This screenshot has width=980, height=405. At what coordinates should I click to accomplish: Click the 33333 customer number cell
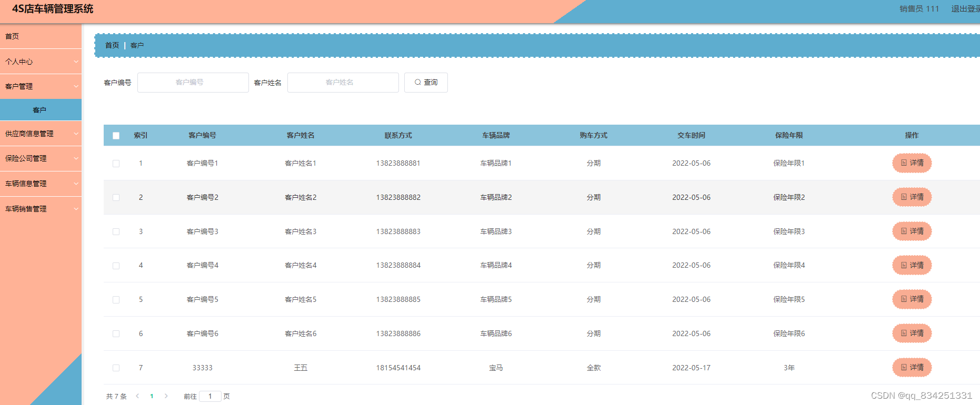(203, 368)
